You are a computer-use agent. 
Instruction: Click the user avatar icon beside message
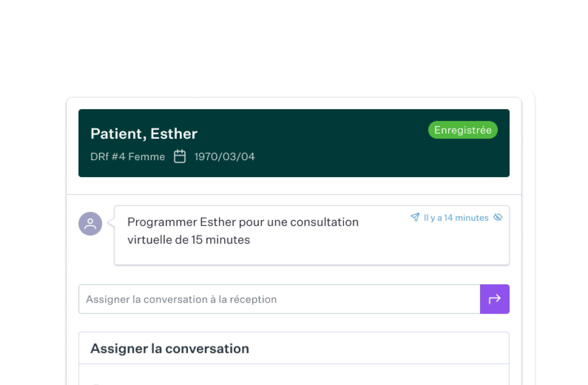(x=90, y=224)
